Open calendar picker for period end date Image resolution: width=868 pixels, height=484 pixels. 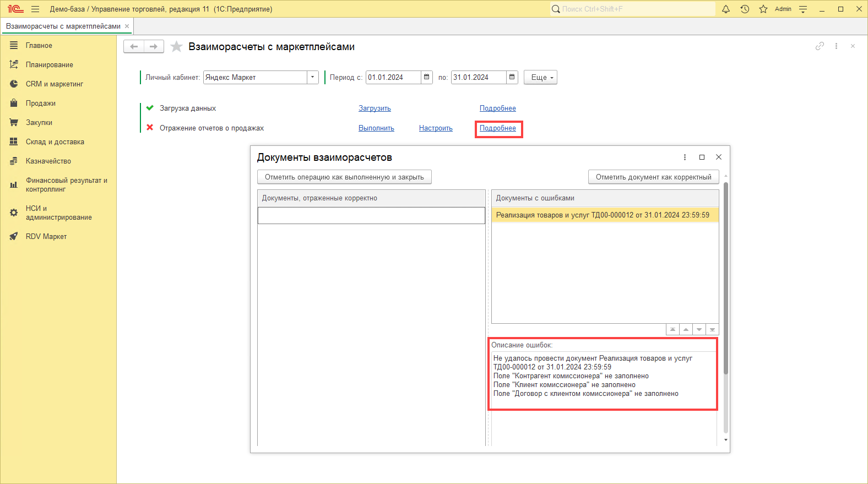pyautogui.click(x=512, y=78)
